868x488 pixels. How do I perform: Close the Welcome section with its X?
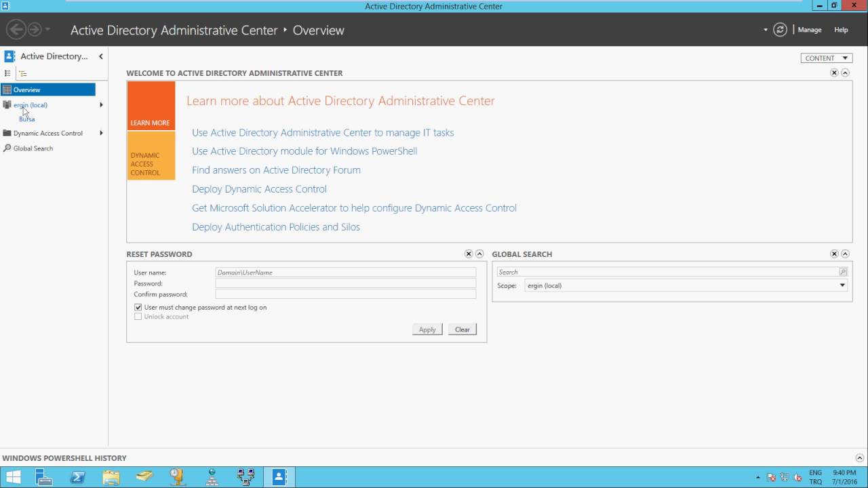click(834, 73)
